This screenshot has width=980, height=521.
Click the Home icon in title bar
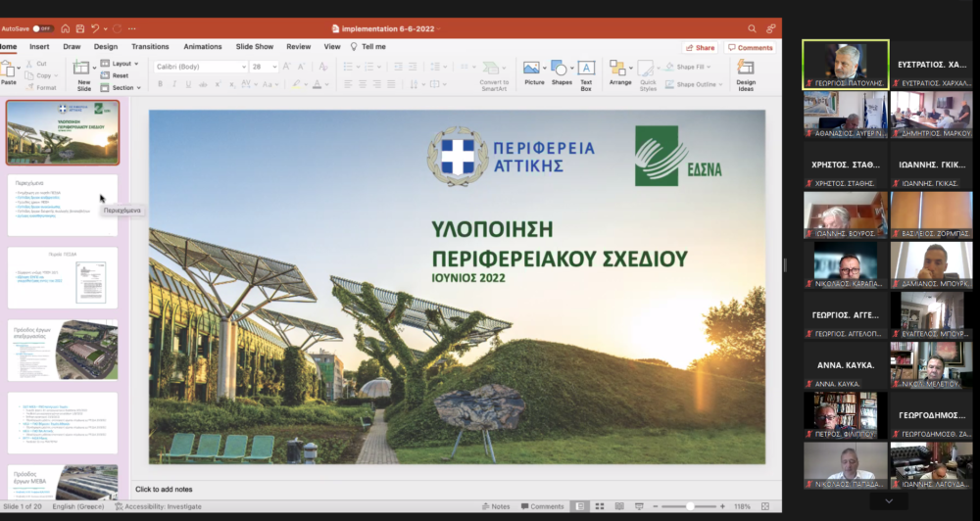click(x=65, y=28)
